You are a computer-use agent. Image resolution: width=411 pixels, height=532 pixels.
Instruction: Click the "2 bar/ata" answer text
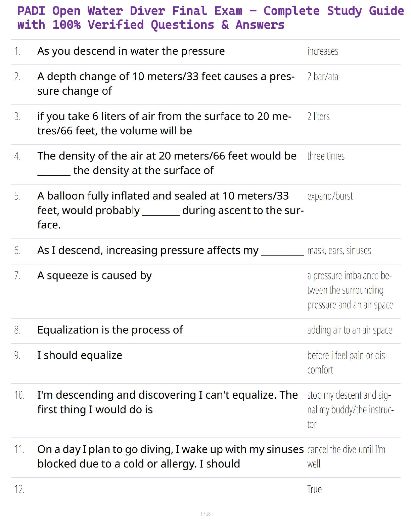[323, 77]
